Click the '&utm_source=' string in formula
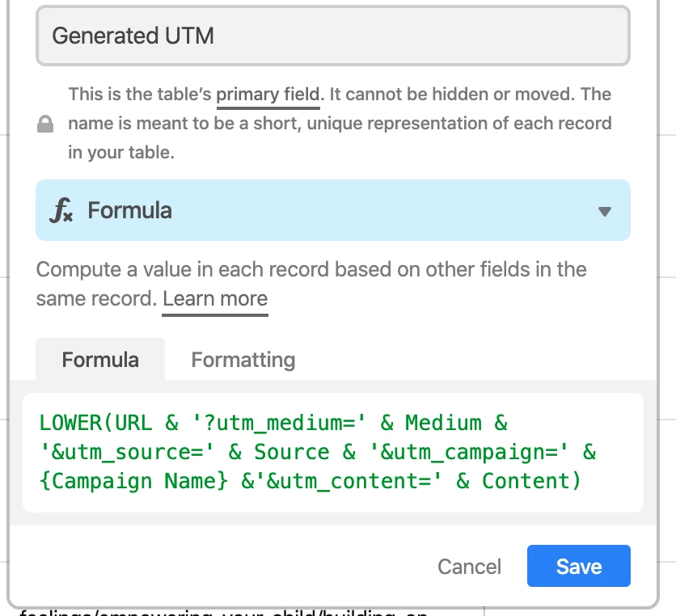The width and height of the screenshot is (676, 616). tap(127, 452)
